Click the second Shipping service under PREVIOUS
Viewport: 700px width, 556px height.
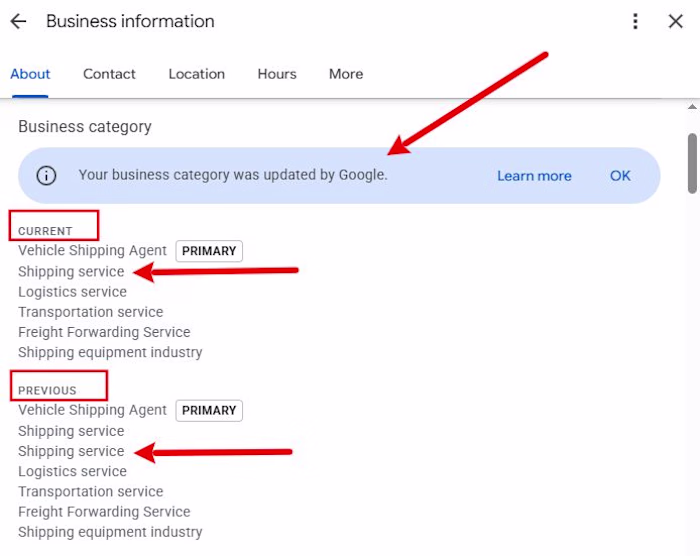click(71, 451)
